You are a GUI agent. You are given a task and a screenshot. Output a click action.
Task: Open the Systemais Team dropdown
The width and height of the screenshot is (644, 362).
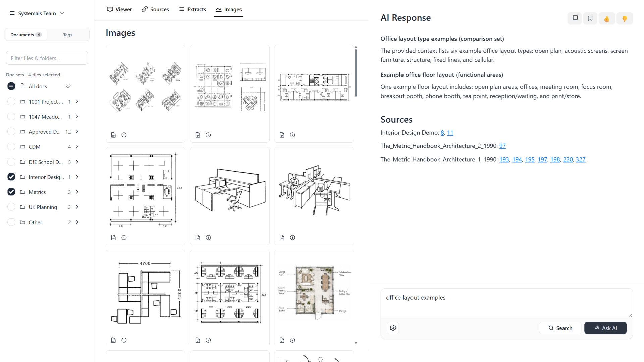[x=41, y=13]
